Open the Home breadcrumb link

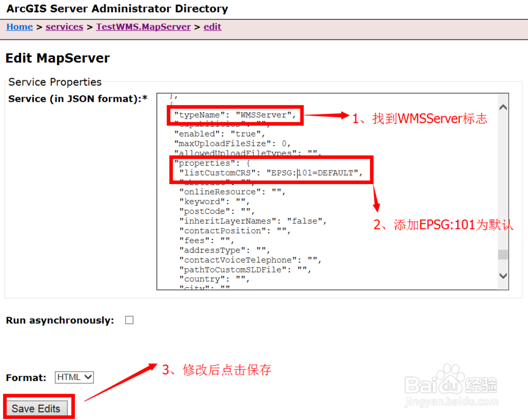pyautogui.click(x=20, y=26)
